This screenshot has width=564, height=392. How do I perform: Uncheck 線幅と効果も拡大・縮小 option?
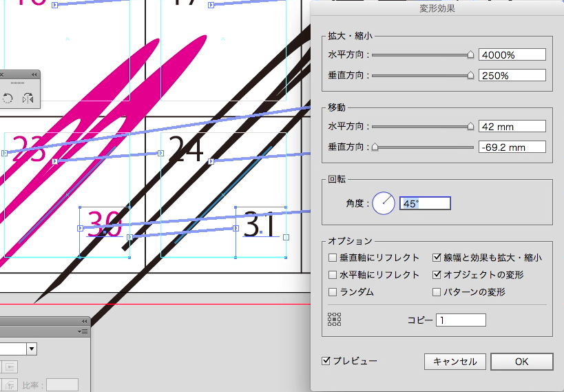437,258
